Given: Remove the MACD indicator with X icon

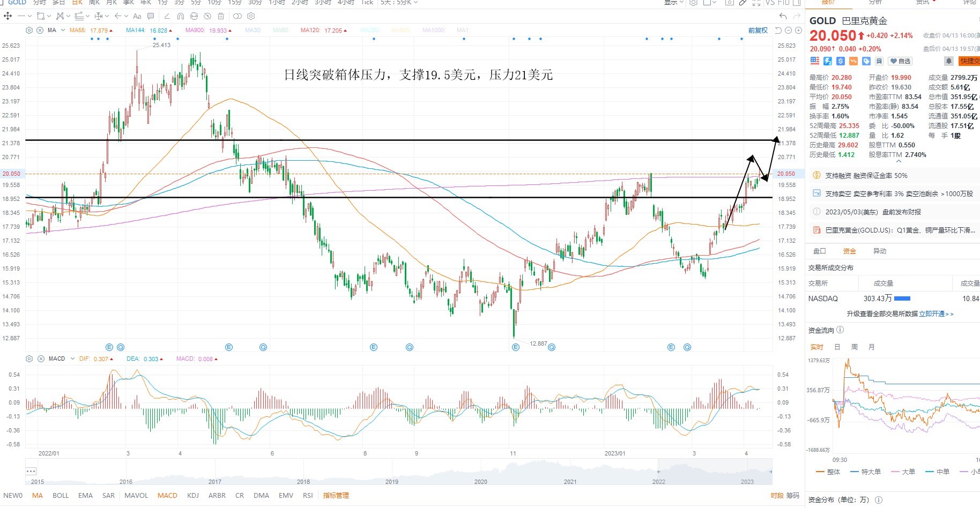Looking at the screenshot, I should (41, 358).
